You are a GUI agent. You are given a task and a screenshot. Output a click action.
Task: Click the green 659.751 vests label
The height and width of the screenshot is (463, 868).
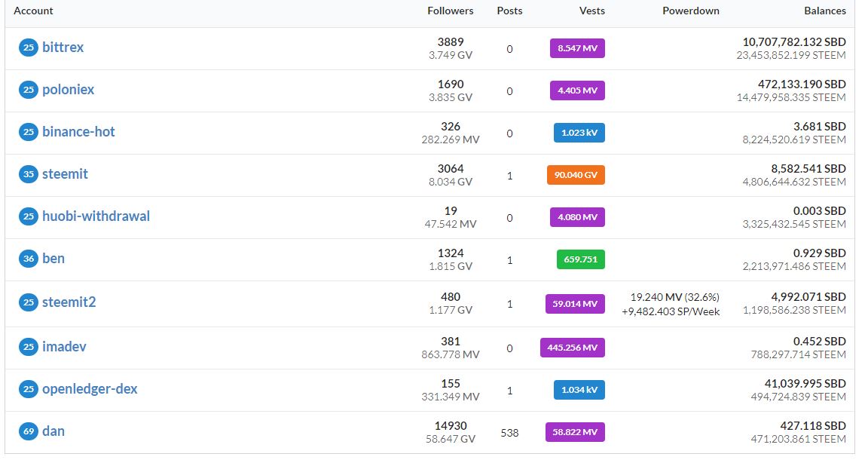(581, 259)
